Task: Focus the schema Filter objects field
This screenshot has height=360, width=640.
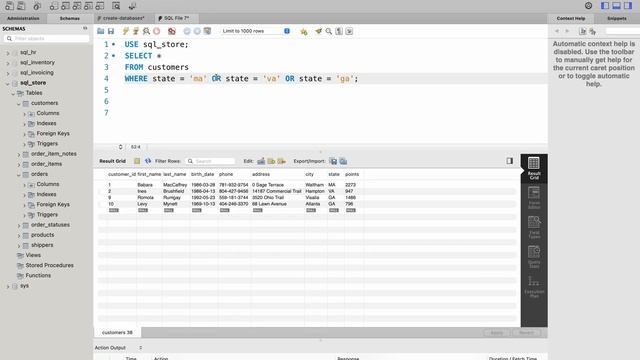Action: coord(47,38)
